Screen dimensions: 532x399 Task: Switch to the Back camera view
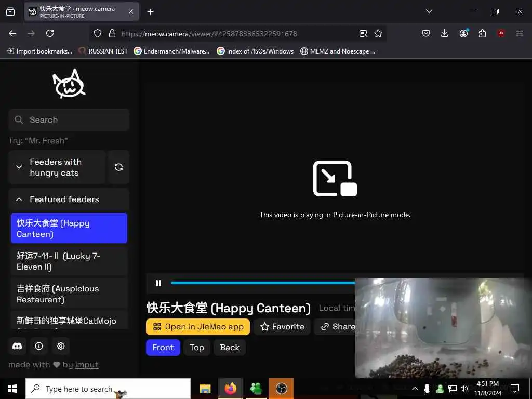(230, 348)
